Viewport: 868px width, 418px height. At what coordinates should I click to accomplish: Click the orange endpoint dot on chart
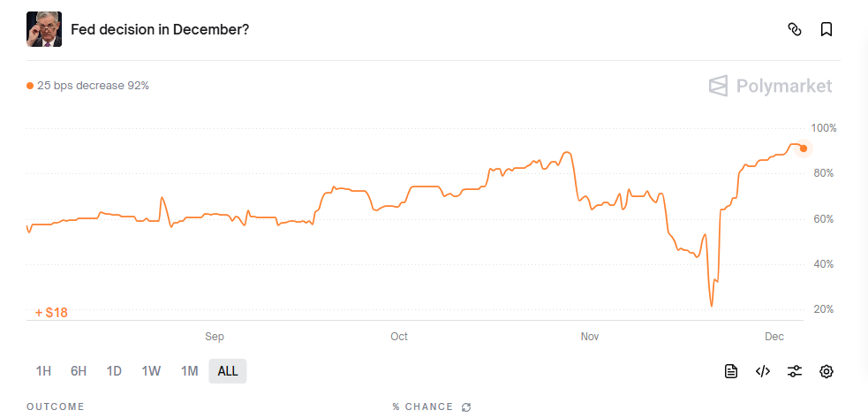(803, 148)
